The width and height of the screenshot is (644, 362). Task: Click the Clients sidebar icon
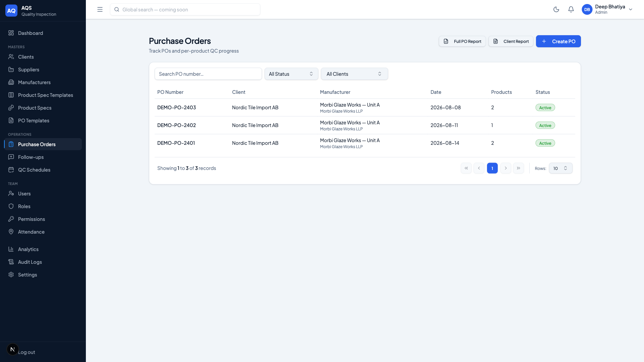pyautogui.click(x=11, y=57)
